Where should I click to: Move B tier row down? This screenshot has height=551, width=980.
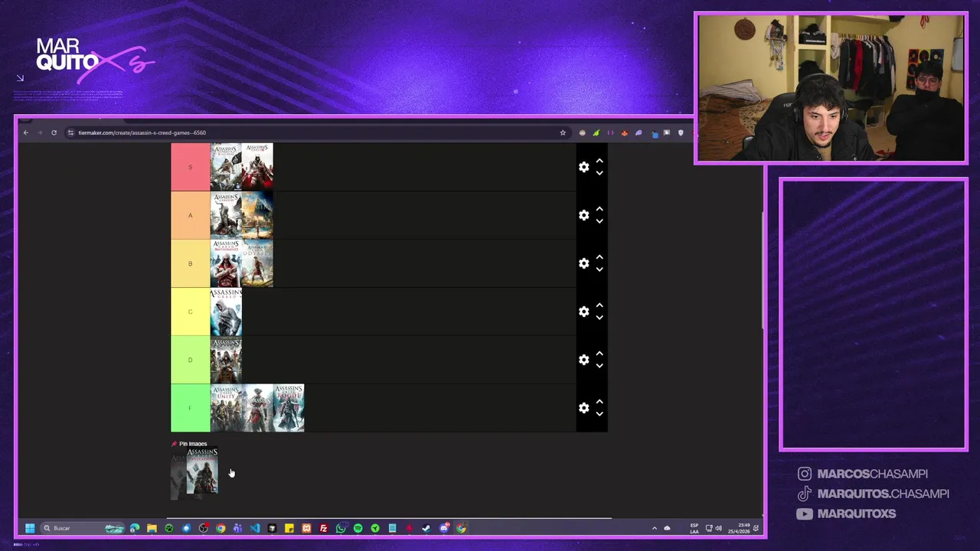(599, 269)
